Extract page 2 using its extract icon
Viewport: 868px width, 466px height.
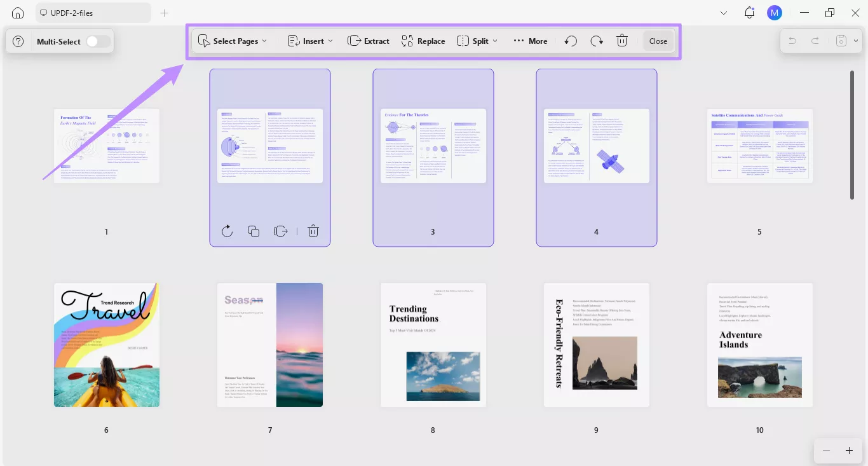[x=280, y=231]
